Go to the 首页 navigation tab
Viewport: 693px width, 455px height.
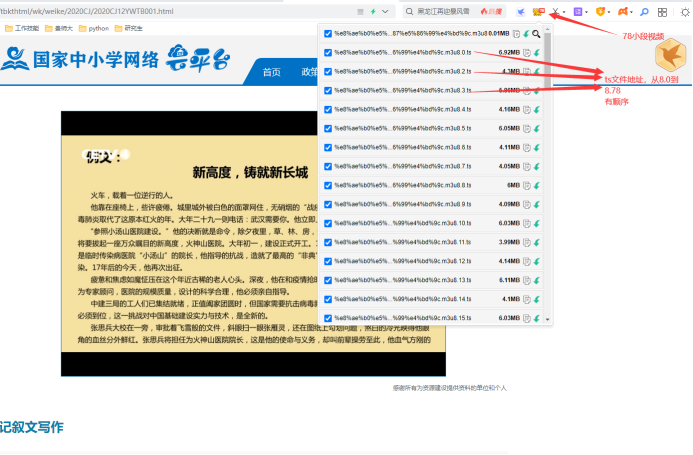click(x=271, y=72)
